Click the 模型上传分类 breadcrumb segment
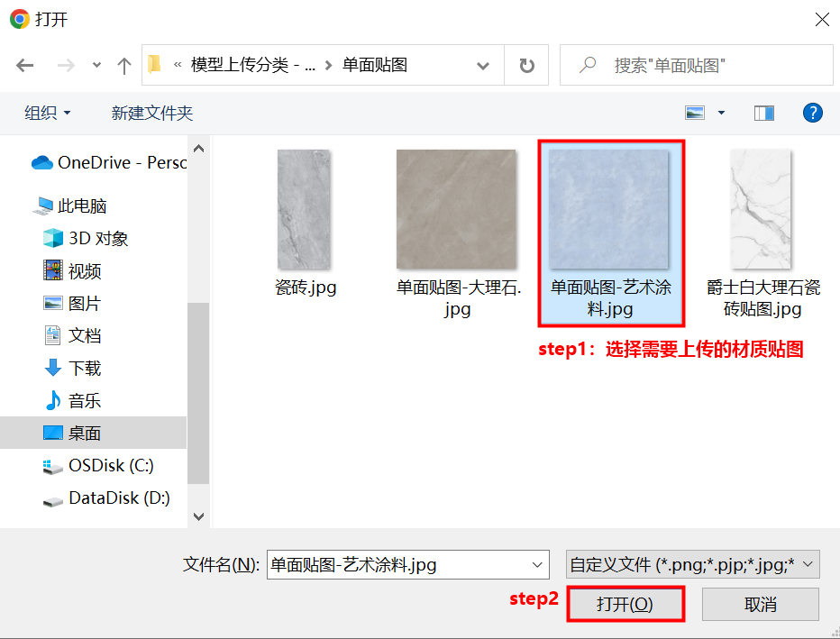The width and height of the screenshot is (840, 639). pyautogui.click(x=253, y=65)
